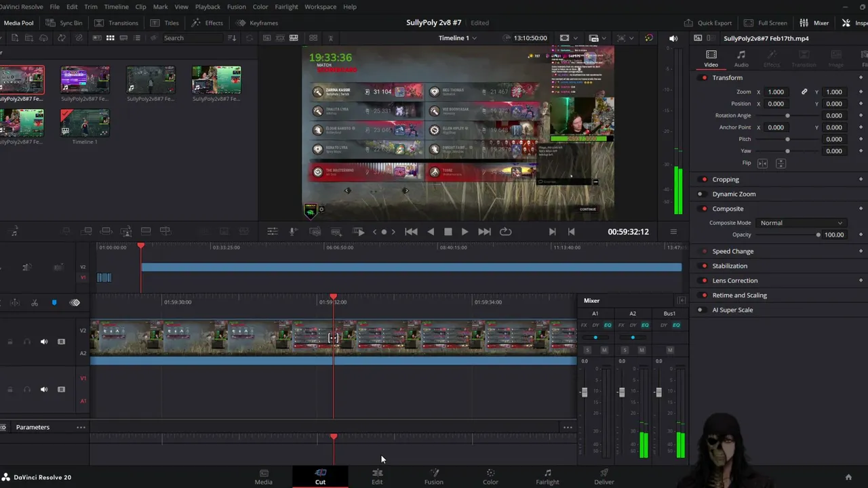Click the Zoom X value field
868x488 pixels.
click(x=776, y=92)
